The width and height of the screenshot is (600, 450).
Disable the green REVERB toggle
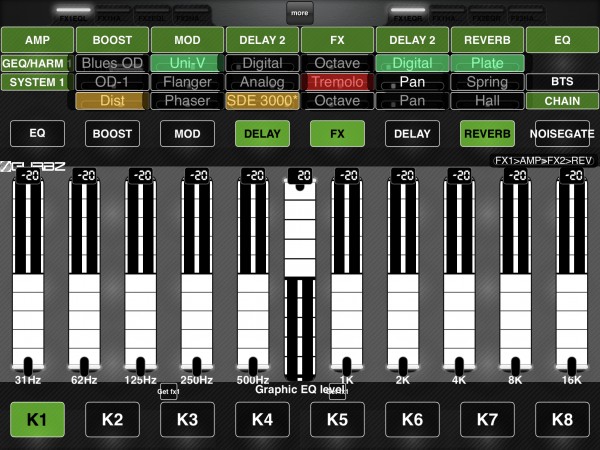pyautogui.click(x=488, y=134)
